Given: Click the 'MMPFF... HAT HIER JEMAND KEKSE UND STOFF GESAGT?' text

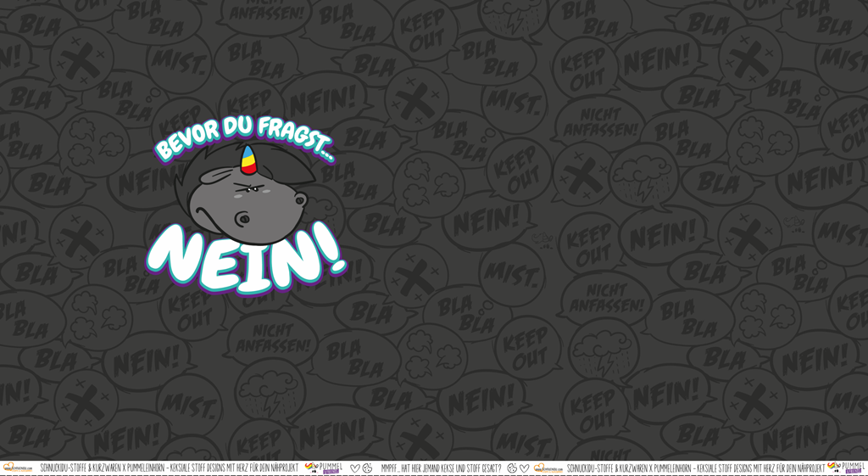Looking at the screenshot, I should click(441, 468).
